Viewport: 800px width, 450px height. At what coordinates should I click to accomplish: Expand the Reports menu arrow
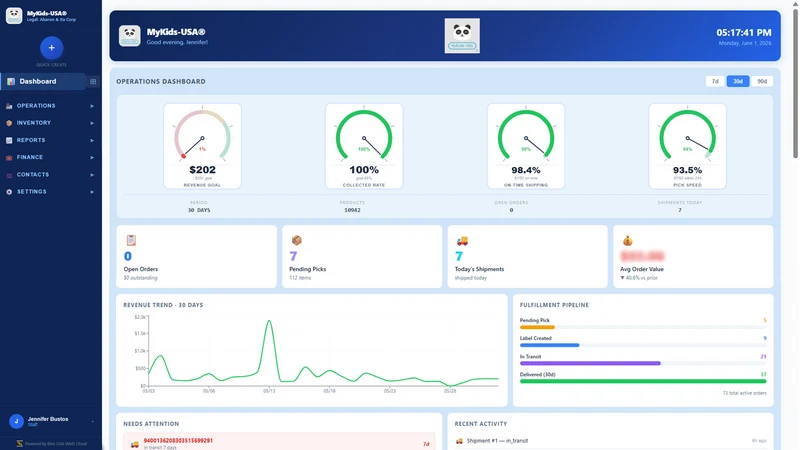(x=92, y=140)
